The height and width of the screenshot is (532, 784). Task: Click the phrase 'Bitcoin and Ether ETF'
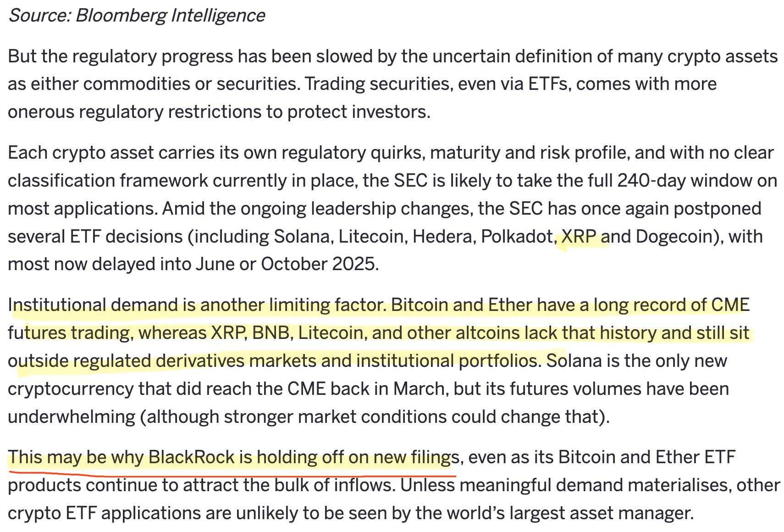[647, 458]
